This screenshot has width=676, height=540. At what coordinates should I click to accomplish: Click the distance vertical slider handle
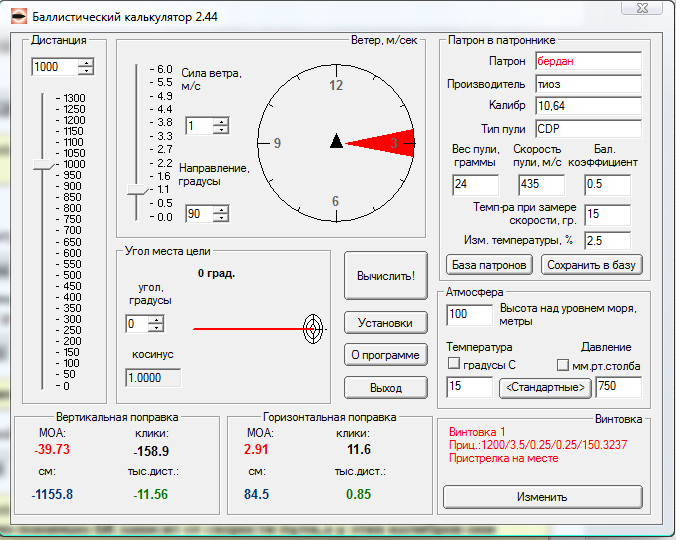click(x=41, y=166)
